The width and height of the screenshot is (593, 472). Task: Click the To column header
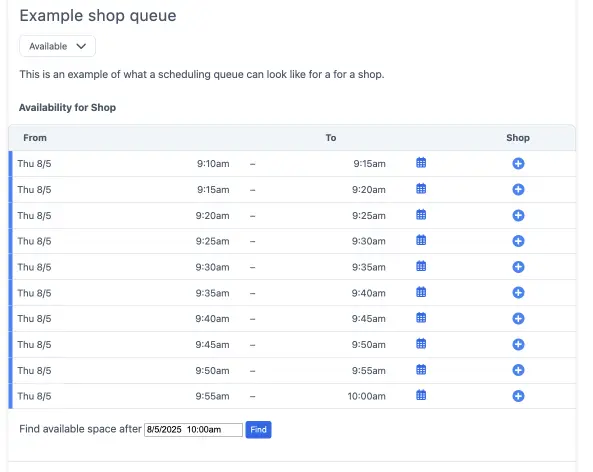pos(331,138)
